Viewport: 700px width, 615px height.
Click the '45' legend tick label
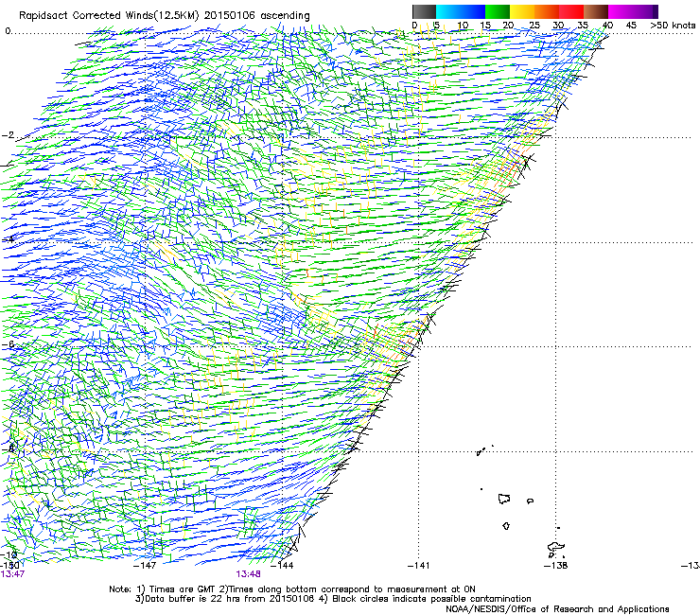pos(631,25)
